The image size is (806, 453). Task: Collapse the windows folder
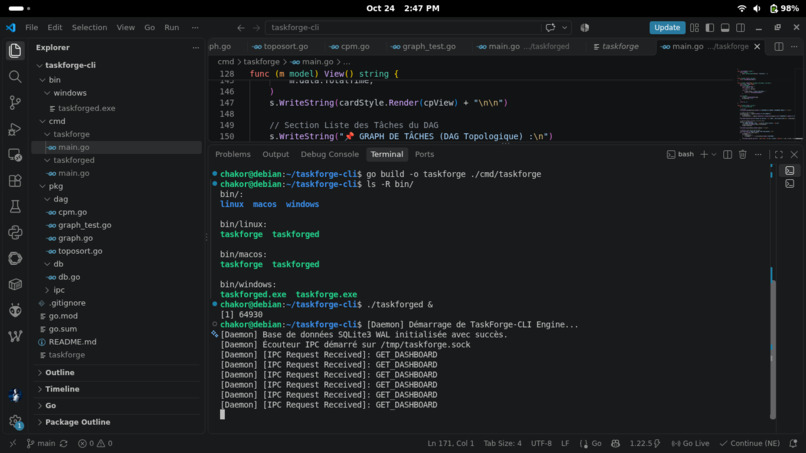47,93
